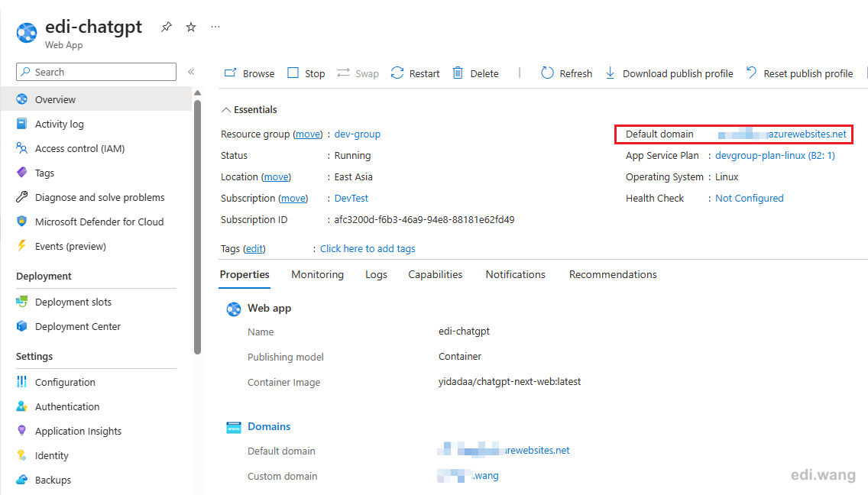Click move link next to Location

[276, 176]
